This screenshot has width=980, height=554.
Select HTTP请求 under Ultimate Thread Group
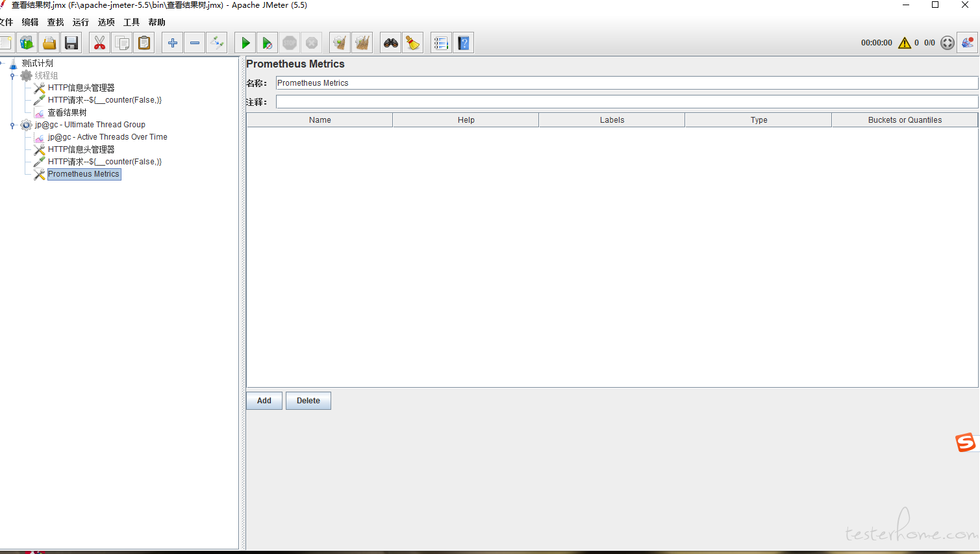tap(105, 162)
